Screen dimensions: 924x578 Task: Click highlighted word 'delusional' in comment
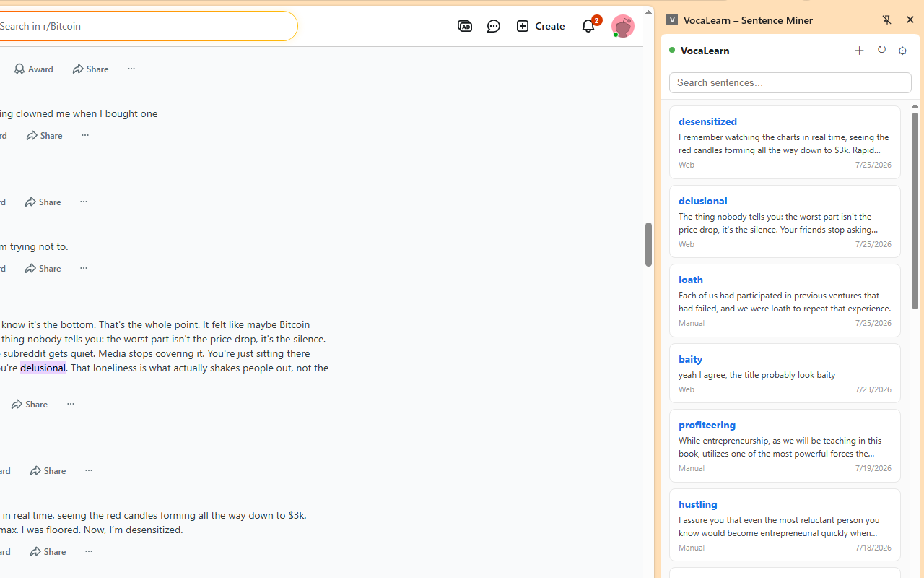coord(43,367)
